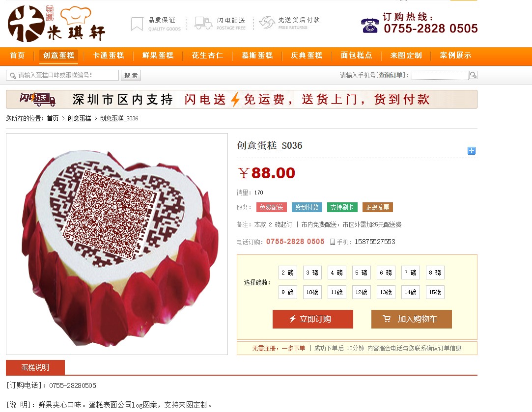
Task: Click the 搜索 search button
Action: click(131, 75)
